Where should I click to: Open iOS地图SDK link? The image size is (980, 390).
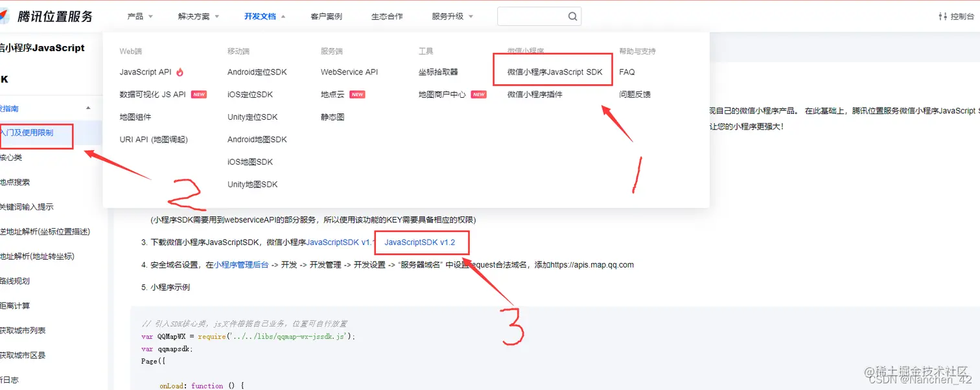click(x=250, y=162)
